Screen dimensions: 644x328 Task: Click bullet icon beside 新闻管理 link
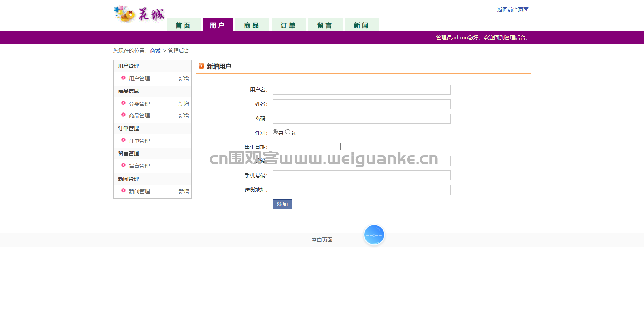coord(123,190)
